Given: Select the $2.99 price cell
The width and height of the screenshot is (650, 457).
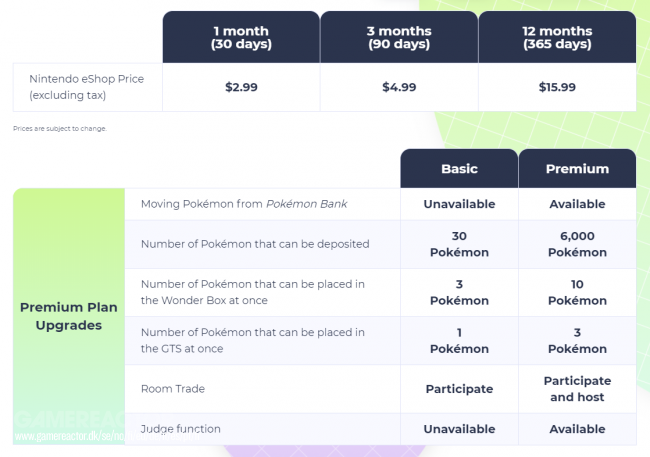Looking at the screenshot, I should click(241, 87).
